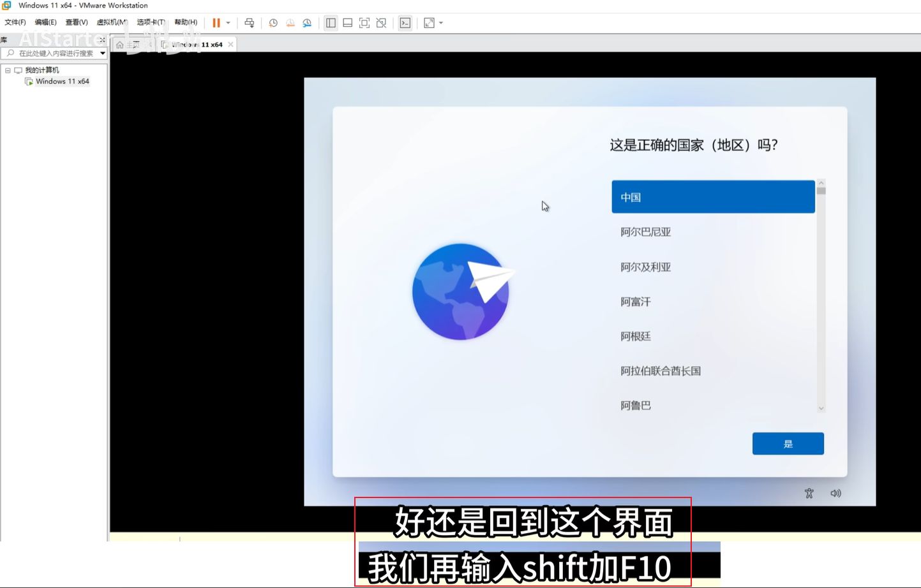
Task: Toggle the library sidebar view button
Action: pos(331,23)
